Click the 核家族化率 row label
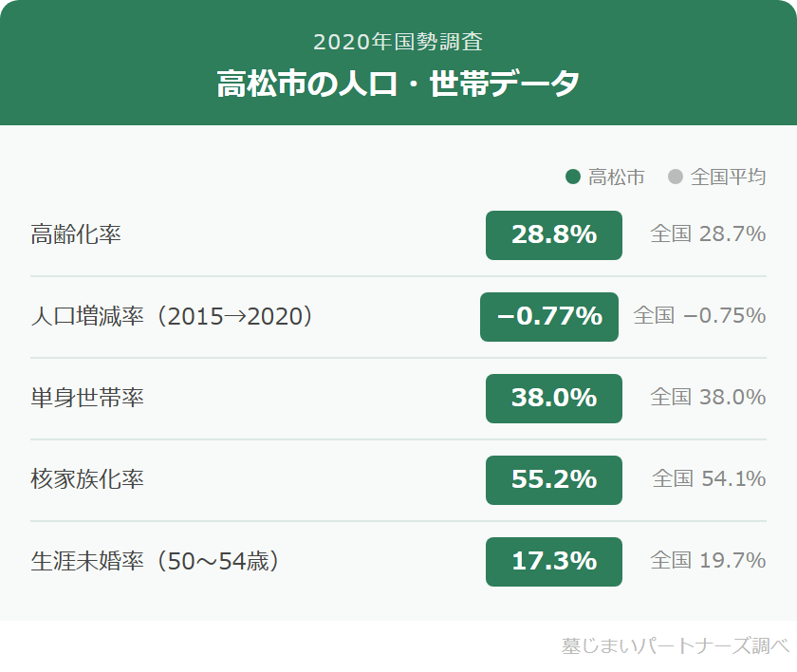Image resolution: width=797 pixels, height=672 pixels. coord(87,480)
